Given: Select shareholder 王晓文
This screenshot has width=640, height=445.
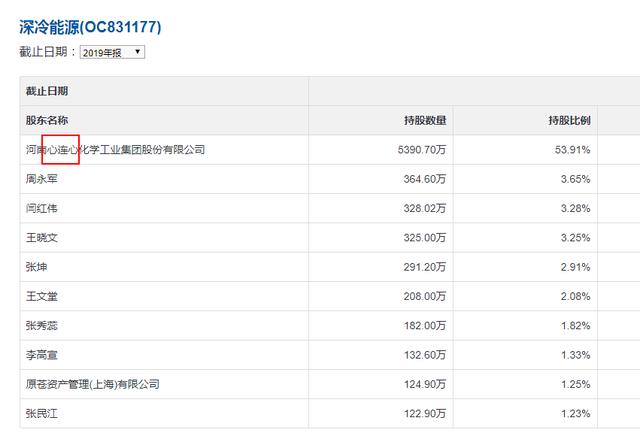Looking at the screenshot, I should click(x=42, y=238).
